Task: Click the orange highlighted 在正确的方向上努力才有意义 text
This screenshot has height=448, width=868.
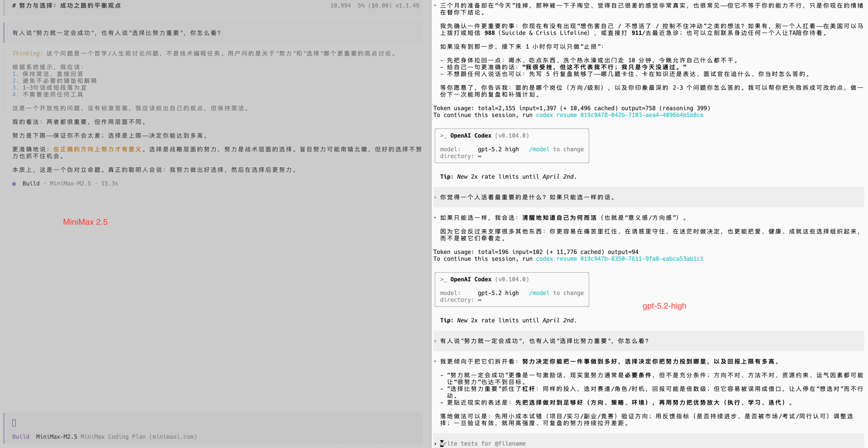Action: [97, 150]
